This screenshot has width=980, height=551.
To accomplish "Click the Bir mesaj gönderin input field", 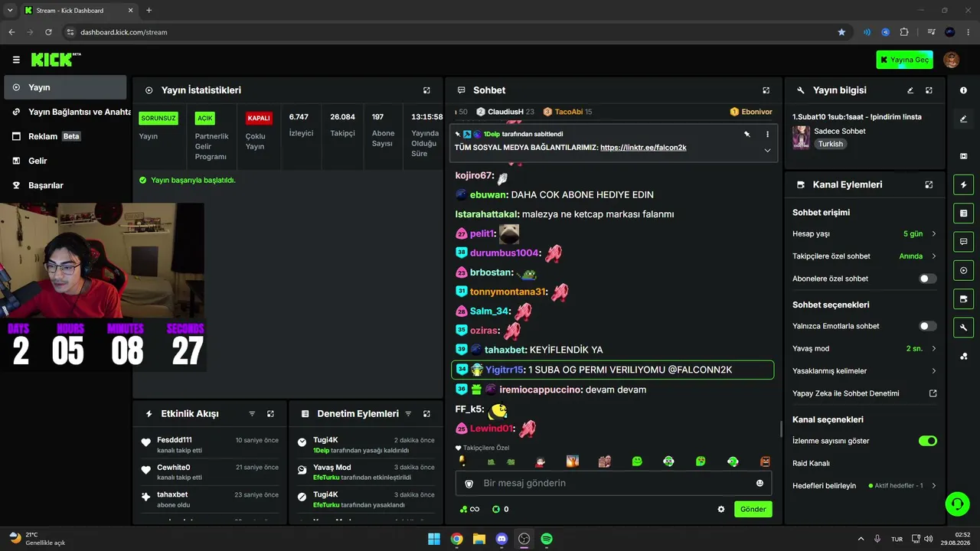I will [x=612, y=484].
